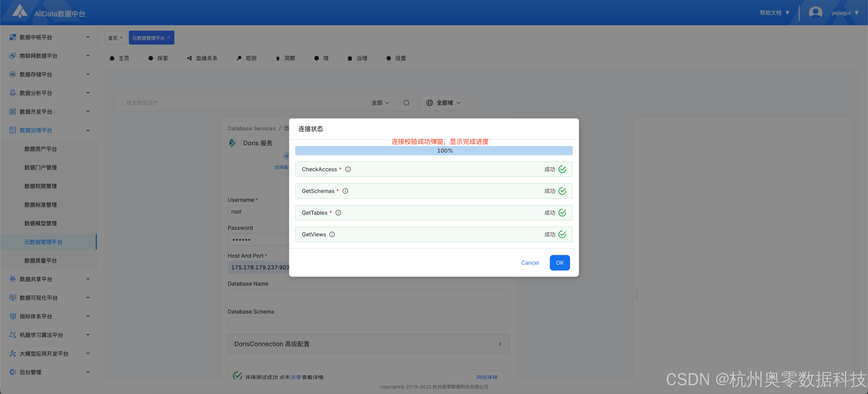Click CheckAccess success checkmark icon
The image size is (868, 394).
pyautogui.click(x=562, y=169)
